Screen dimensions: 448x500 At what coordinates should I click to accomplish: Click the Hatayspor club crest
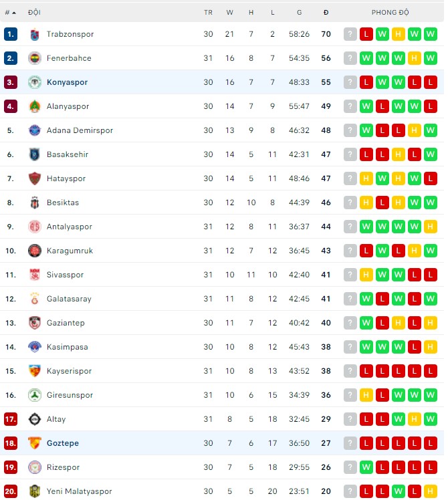(35, 178)
